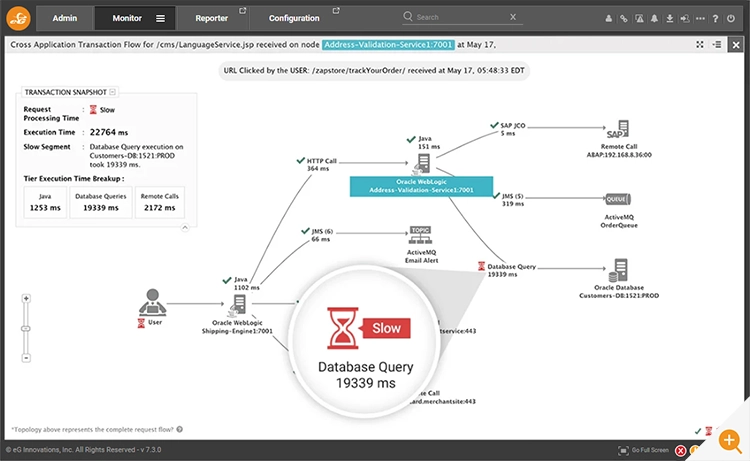
Task: Select the User node icon
Action: 153,302
